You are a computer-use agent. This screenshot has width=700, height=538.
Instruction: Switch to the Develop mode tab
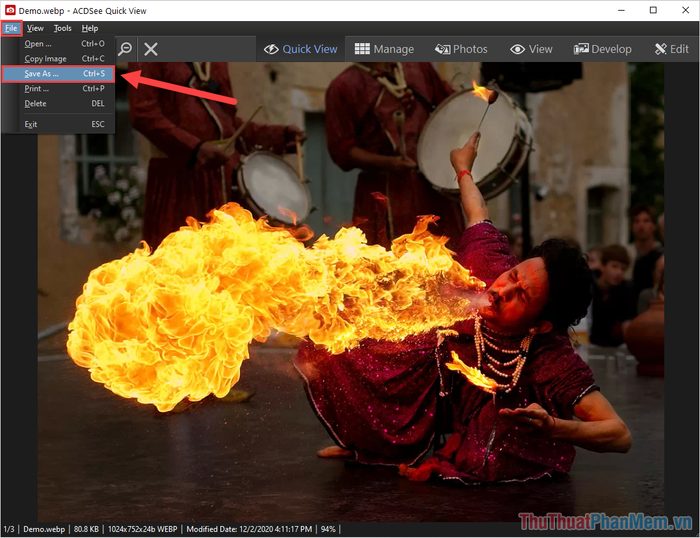point(603,49)
